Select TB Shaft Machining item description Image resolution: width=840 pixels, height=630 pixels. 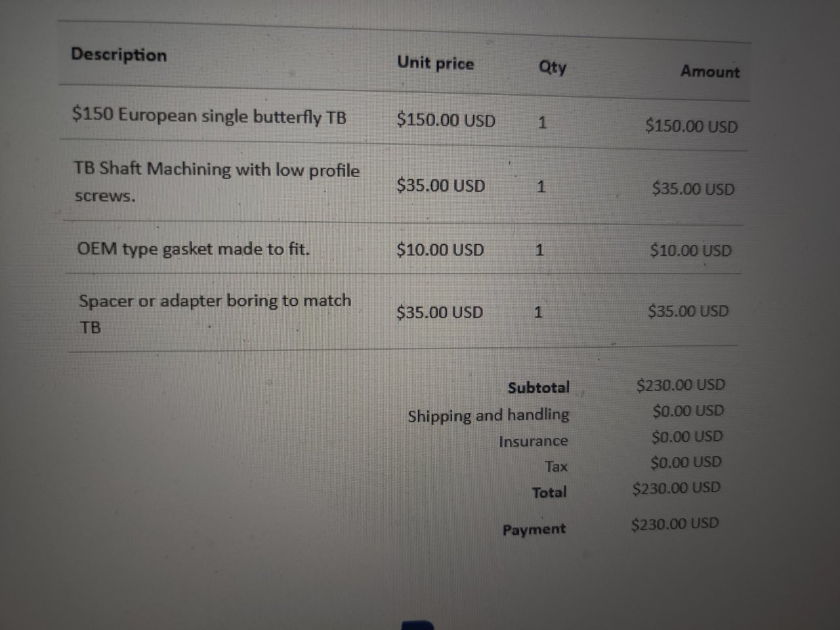pyautogui.click(x=217, y=182)
